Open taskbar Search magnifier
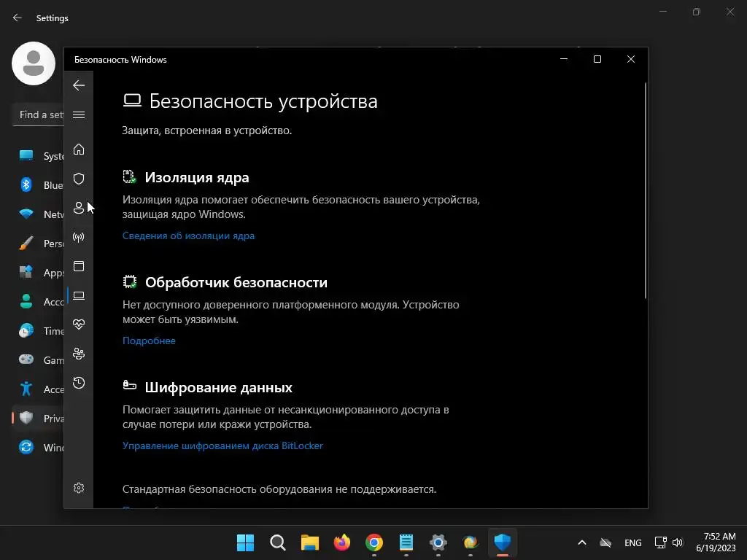The width and height of the screenshot is (747, 560). tap(278, 542)
